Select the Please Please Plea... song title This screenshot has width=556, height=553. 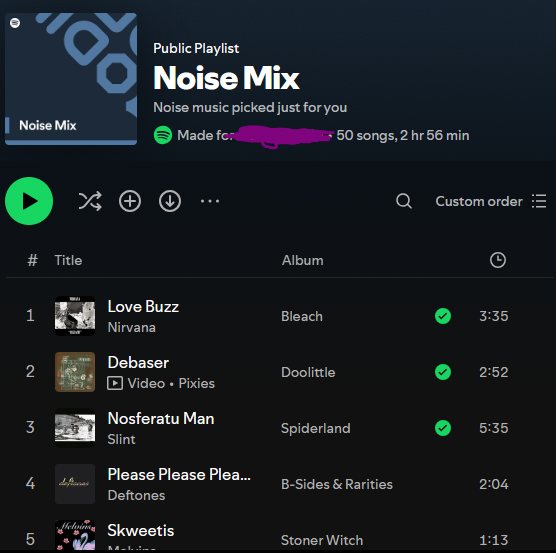point(179,475)
